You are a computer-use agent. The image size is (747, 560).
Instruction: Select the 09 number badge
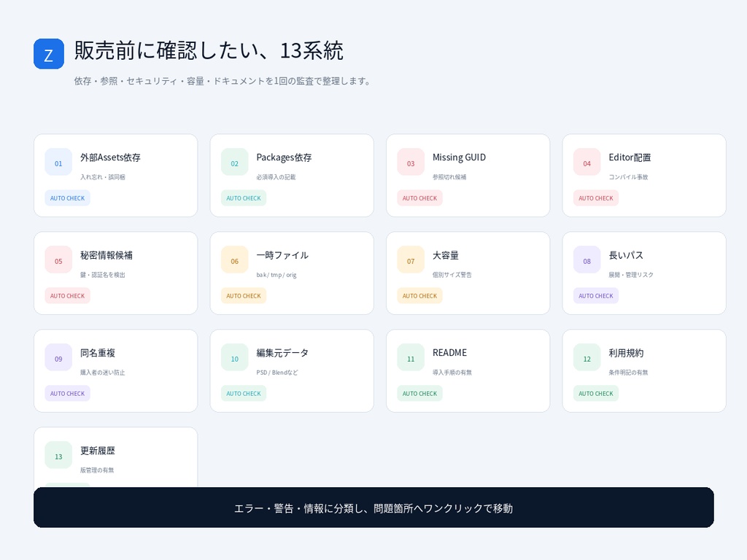pos(58,357)
